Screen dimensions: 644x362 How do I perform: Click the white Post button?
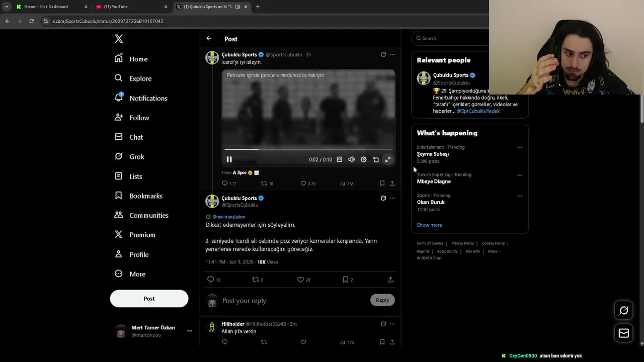[149, 299]
